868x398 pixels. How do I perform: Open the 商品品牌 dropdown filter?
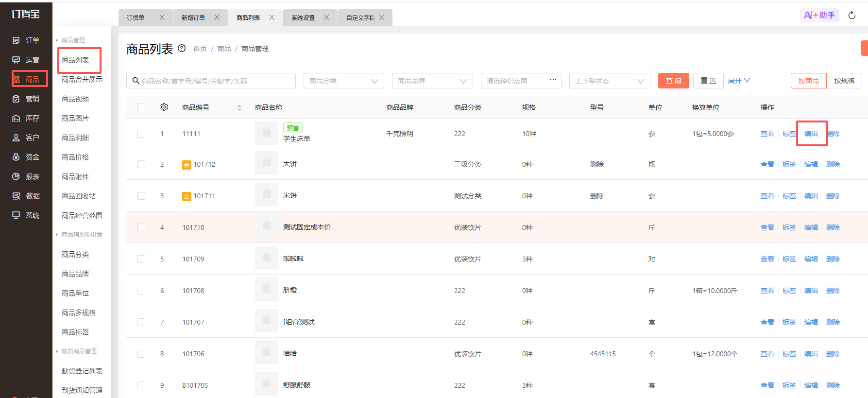click(x=432, y=81)
